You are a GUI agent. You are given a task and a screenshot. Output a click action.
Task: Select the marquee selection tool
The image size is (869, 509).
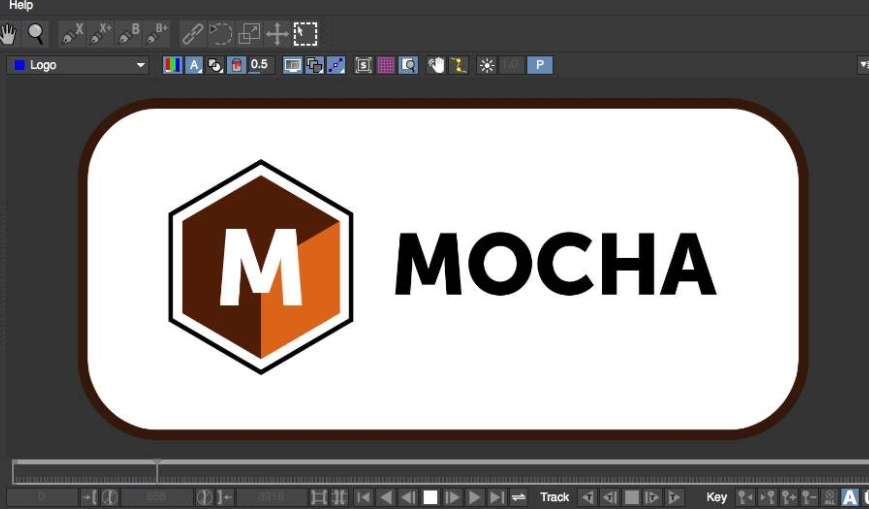(305, 34)
